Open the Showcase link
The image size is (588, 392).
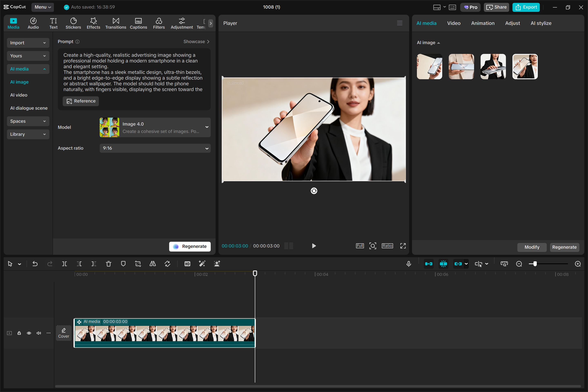tap(196, 41)
